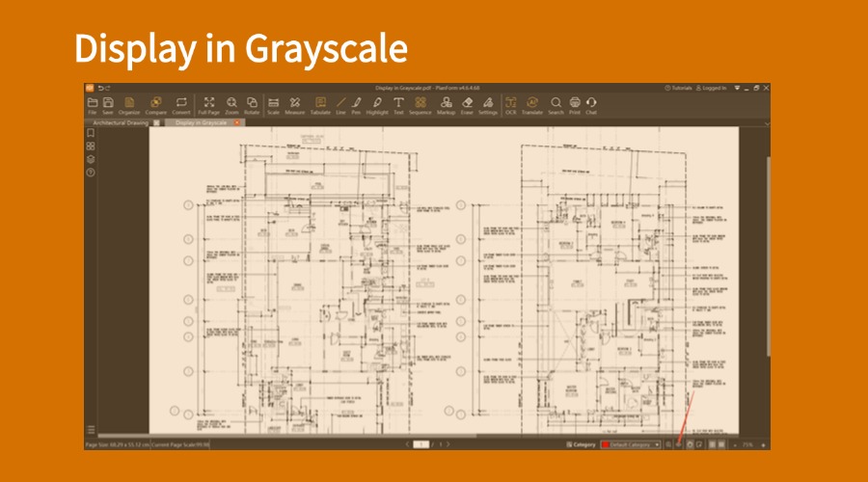This screenshot has height=482, width=868.
Task: Choose the Line drawing tool
Action: coord(340,105)
